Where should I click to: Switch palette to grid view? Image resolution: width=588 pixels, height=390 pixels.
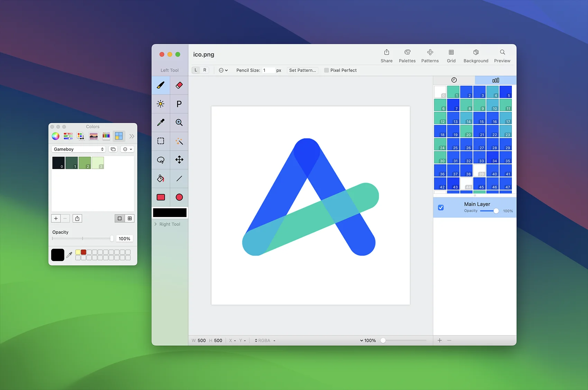click(x=130, y=219)
